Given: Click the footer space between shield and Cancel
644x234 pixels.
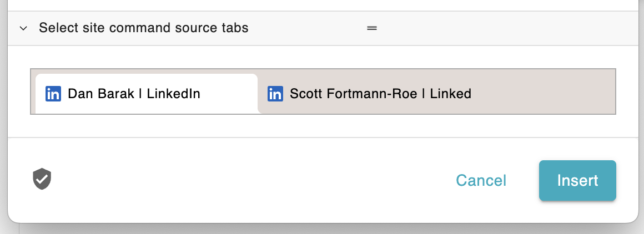Looking at the screenshot, I should point(250,180).
